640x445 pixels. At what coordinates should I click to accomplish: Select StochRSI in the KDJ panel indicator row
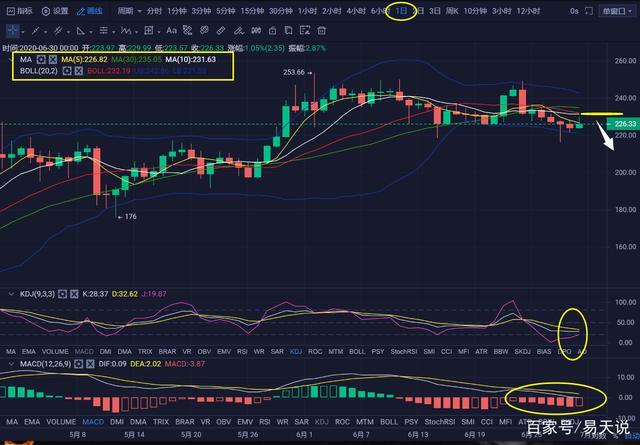(404, 352)
